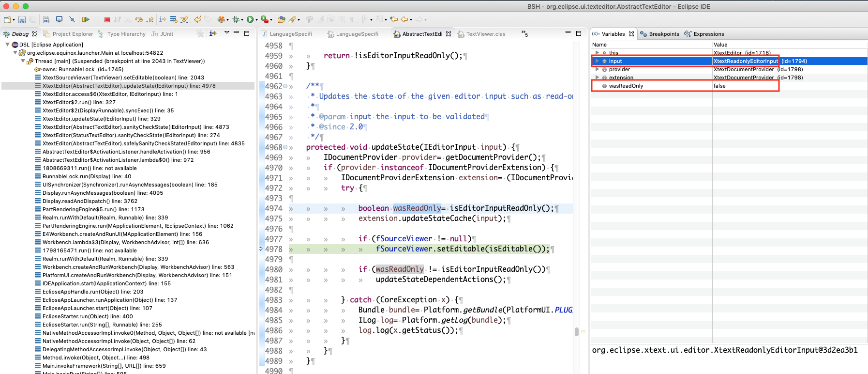Screen dimensions: 868x374
Task: Expand the 'this' variable
Action: pos(597,53)
